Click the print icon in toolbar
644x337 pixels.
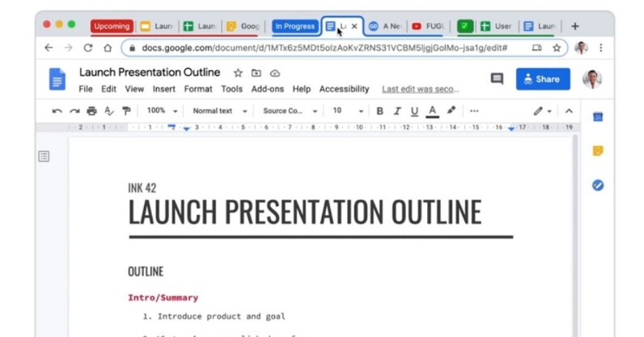(x=91, y=111)
